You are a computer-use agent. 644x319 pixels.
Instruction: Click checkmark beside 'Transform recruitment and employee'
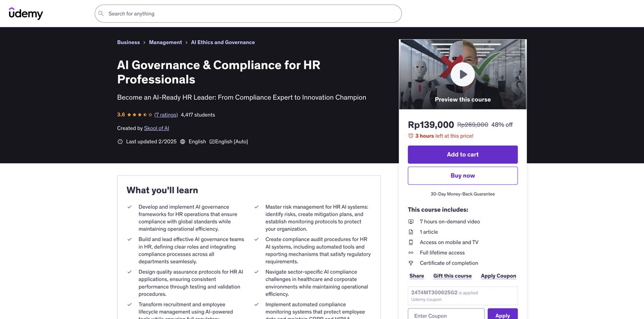(129, 304)
